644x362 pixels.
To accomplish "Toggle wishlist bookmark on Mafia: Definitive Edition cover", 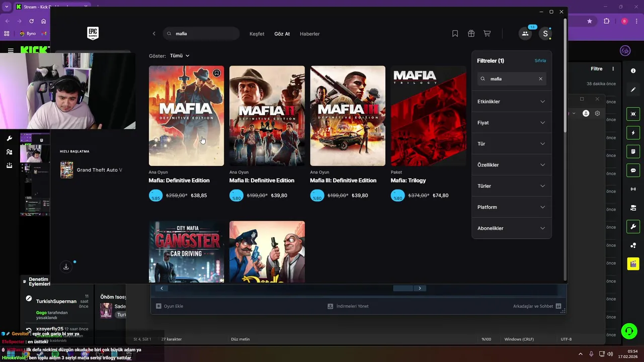I will 216,73.
